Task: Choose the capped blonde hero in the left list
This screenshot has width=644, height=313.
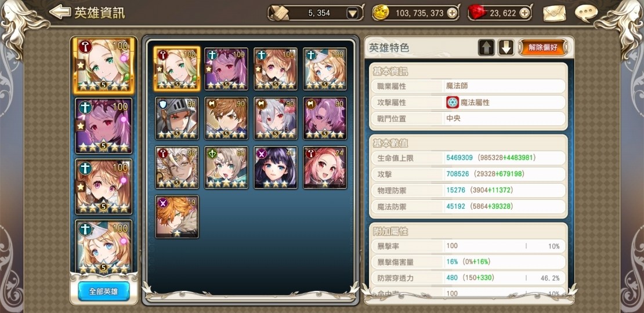Action: tap(103, 247)
